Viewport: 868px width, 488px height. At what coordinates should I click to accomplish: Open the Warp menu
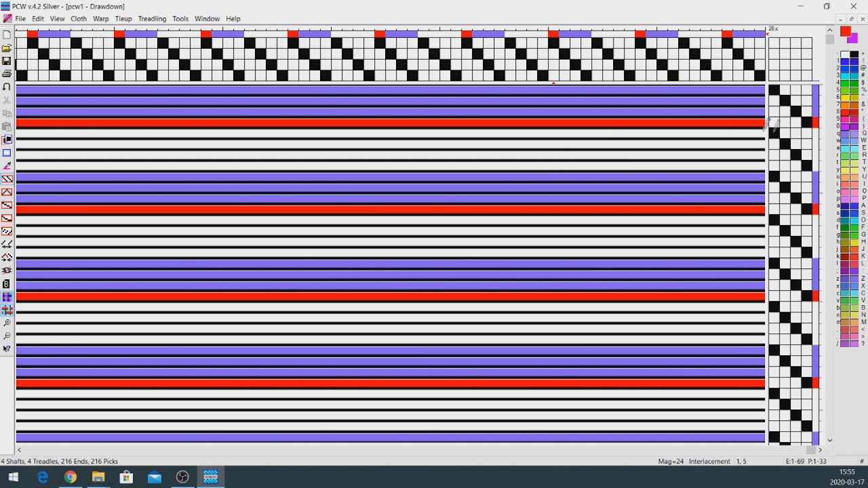pyautogui.click(x=101, y=19)
